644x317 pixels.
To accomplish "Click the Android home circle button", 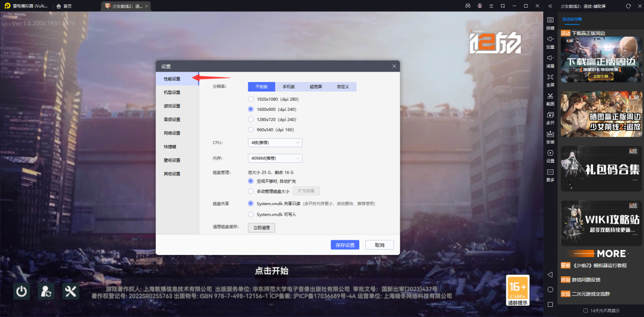I will [x=550, y=290].
